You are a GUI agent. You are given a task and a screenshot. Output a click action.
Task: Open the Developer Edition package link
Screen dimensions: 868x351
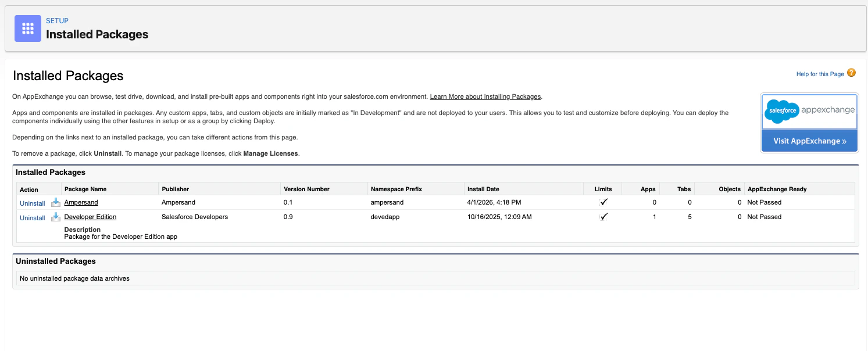tap(90, 217)
